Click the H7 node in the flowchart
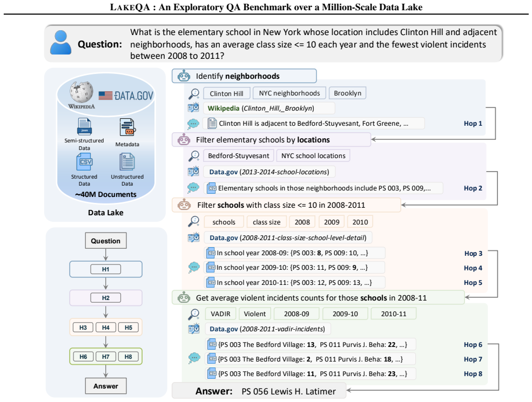 (105, 357)
